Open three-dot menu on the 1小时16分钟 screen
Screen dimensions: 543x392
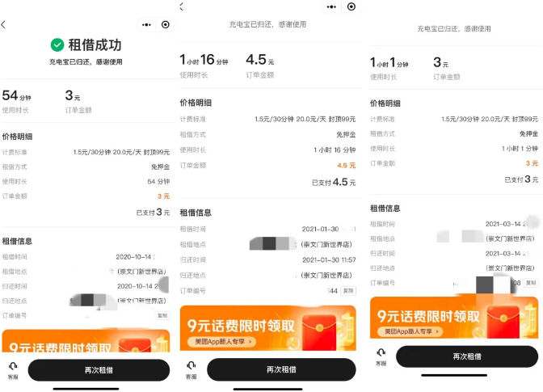click(x=332, y=6)
